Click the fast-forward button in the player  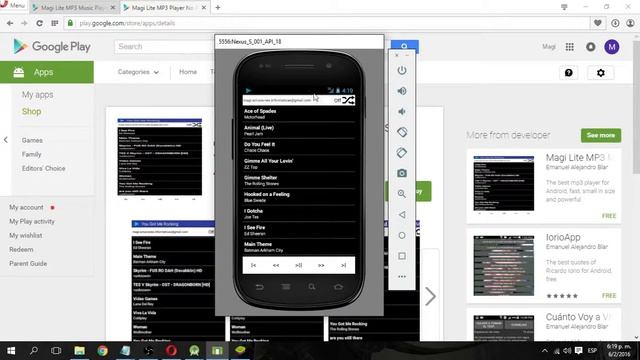tap(321, 265)
